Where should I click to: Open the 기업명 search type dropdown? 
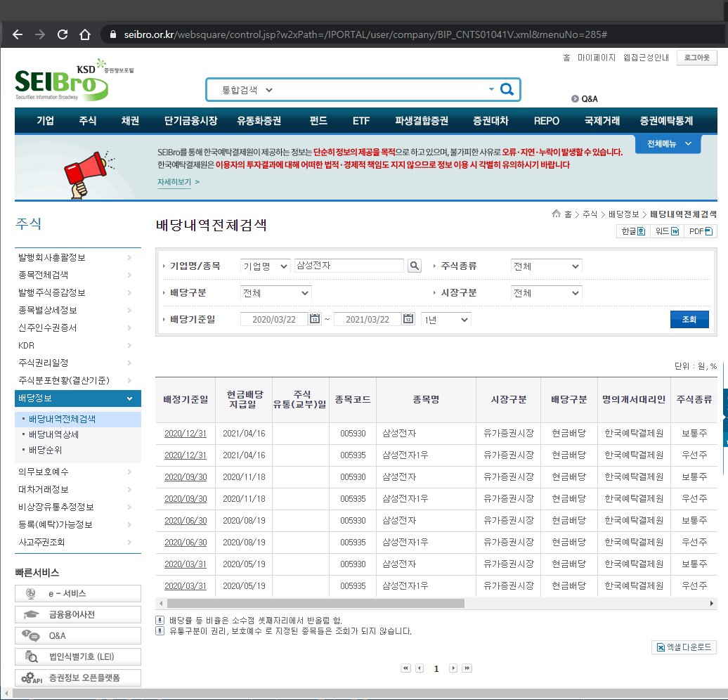266,266
